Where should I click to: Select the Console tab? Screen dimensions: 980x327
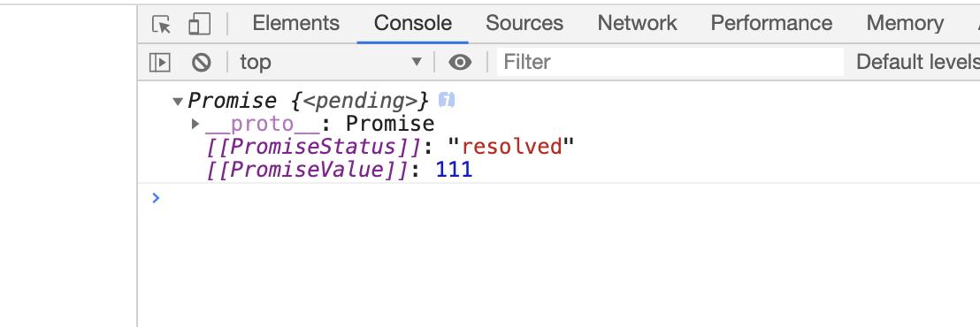[x=413, y=24]
